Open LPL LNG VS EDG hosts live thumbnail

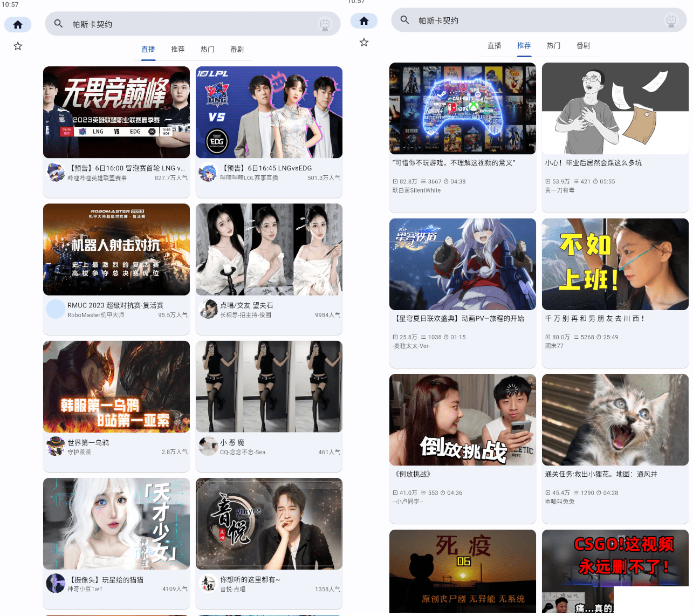(269, 112)
